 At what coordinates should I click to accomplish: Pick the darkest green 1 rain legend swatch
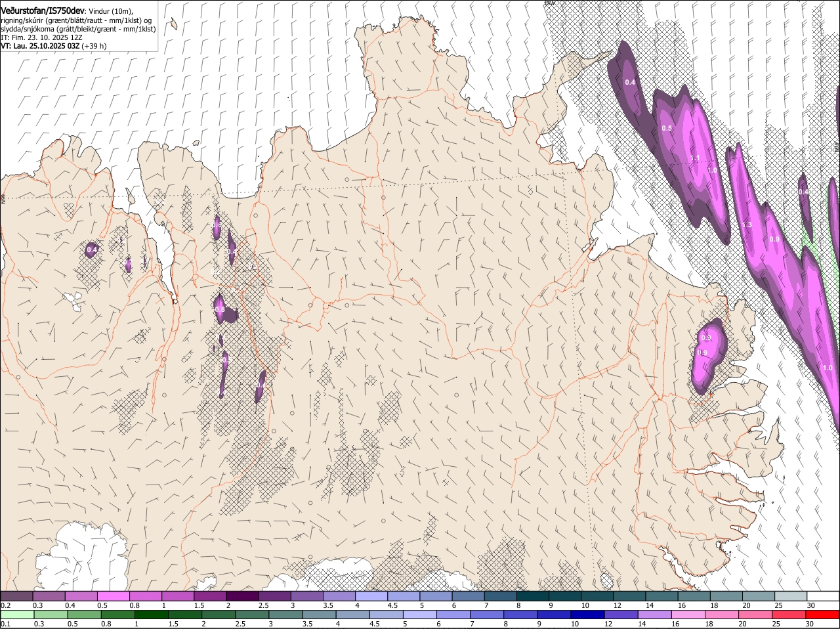[151, 615]
